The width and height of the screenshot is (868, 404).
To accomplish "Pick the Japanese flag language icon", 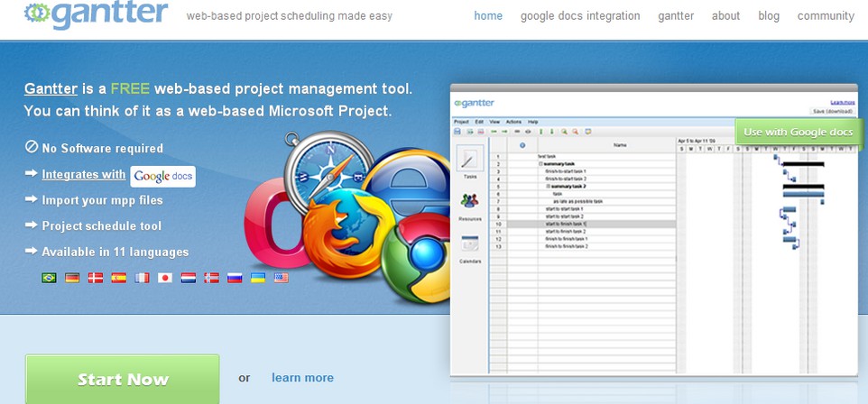I will (x=165, y=278).
